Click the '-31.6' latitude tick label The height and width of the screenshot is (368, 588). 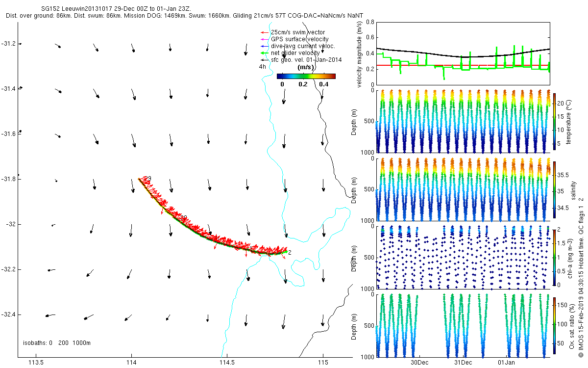[9, 134]
